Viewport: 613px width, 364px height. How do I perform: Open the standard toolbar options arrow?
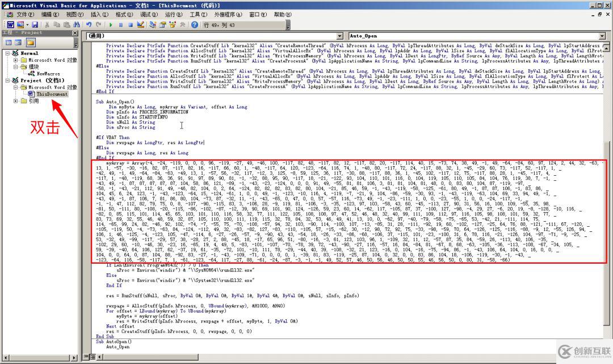pos(288,25)
